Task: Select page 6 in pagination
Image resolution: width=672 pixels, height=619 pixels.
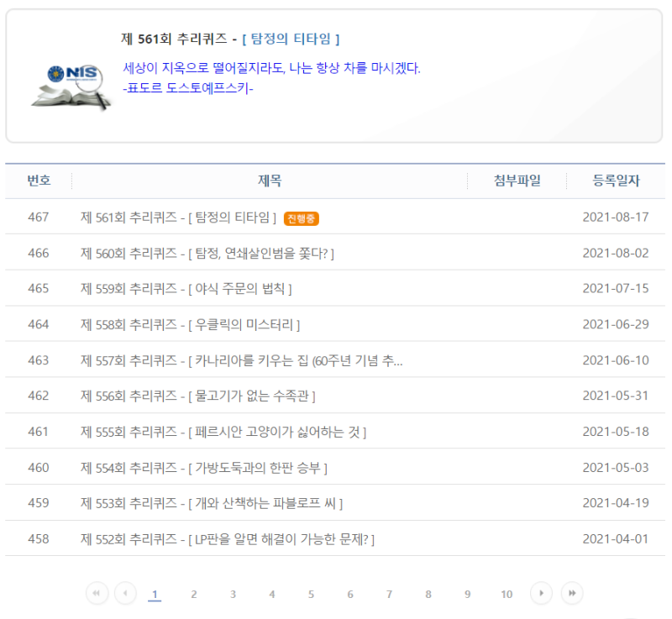Action: (350, 594)
